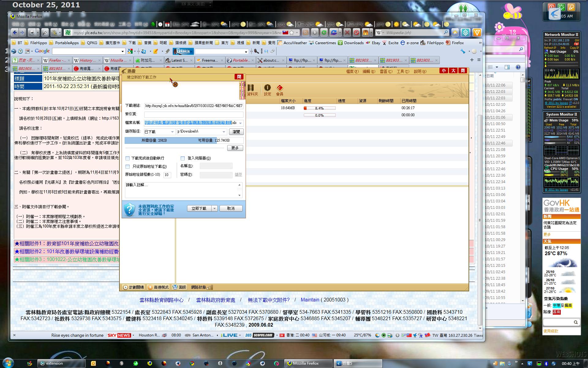This screenshot has width=588, height=368.
Task: Expand the file name (檔案名稱) dropdown
Action: [x=240, y=123]
